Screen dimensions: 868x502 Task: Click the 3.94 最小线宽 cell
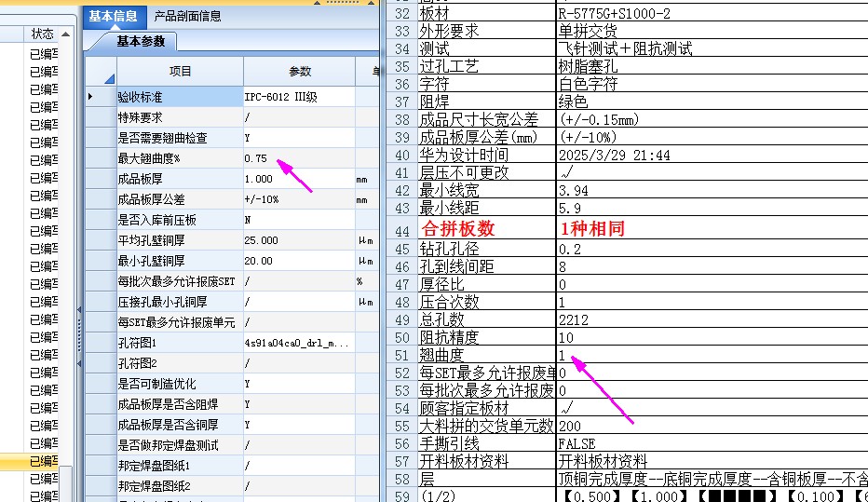[x=712, y=190]
